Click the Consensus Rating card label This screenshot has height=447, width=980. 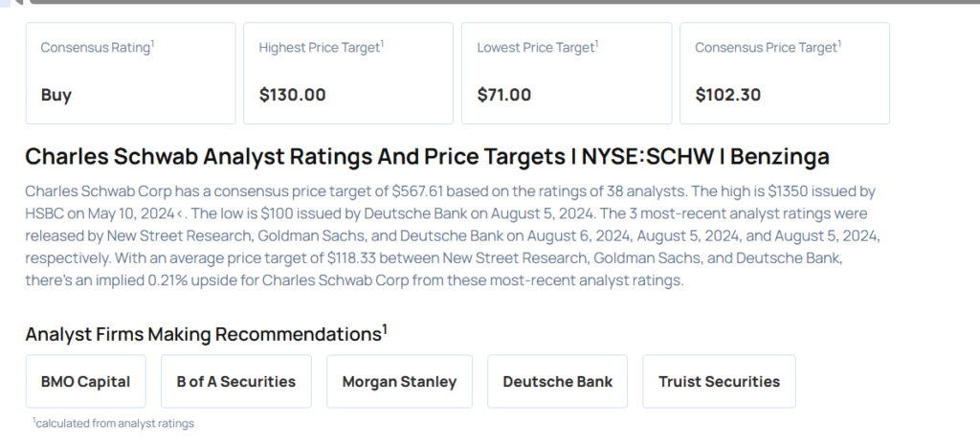pyautogui.click(x=95, y=47)
